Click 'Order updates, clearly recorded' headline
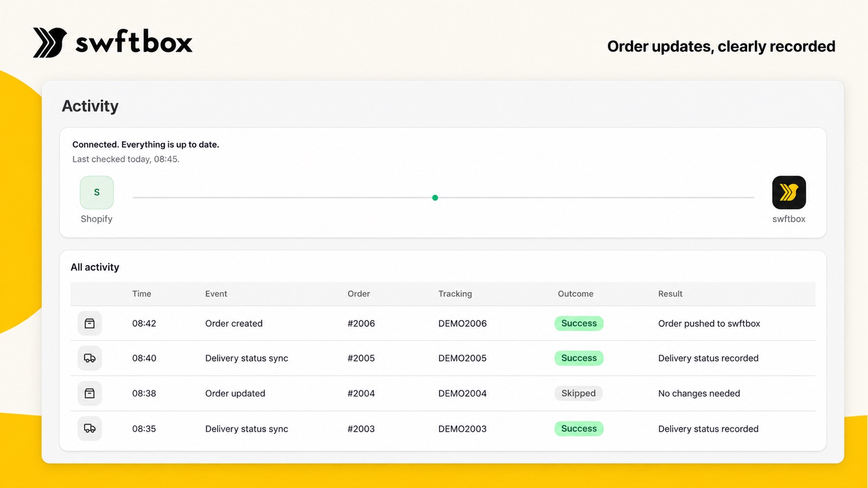The width and height of the screenshot is (868, 488). pyautogui.click(x=721, y=47)
